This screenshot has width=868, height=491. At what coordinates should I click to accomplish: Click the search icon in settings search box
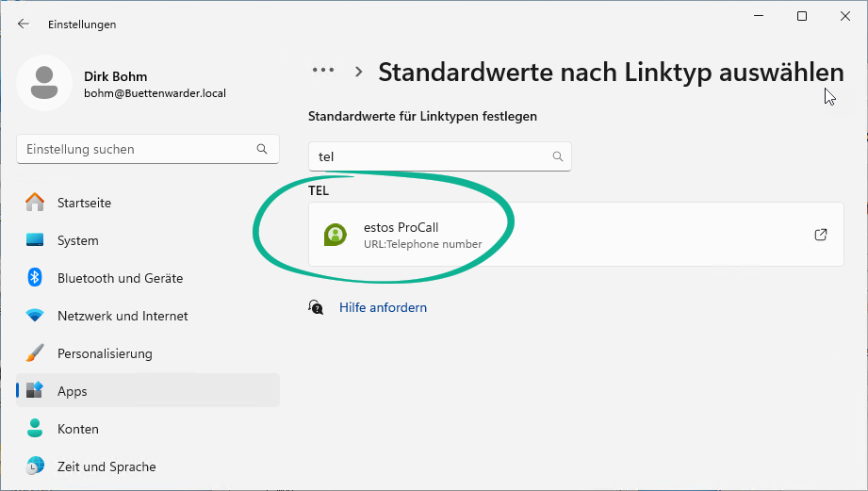click(262, 149)
